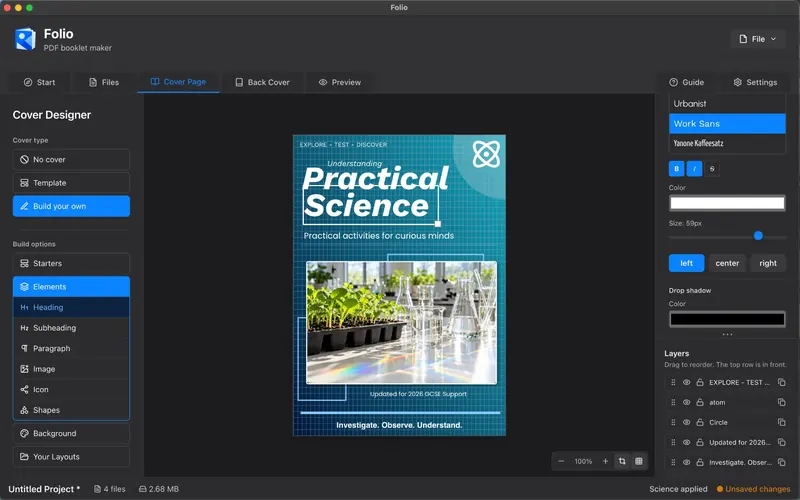Click the 4 files status indicator
This screenshot has height=500, width=800.
point(110,489)
